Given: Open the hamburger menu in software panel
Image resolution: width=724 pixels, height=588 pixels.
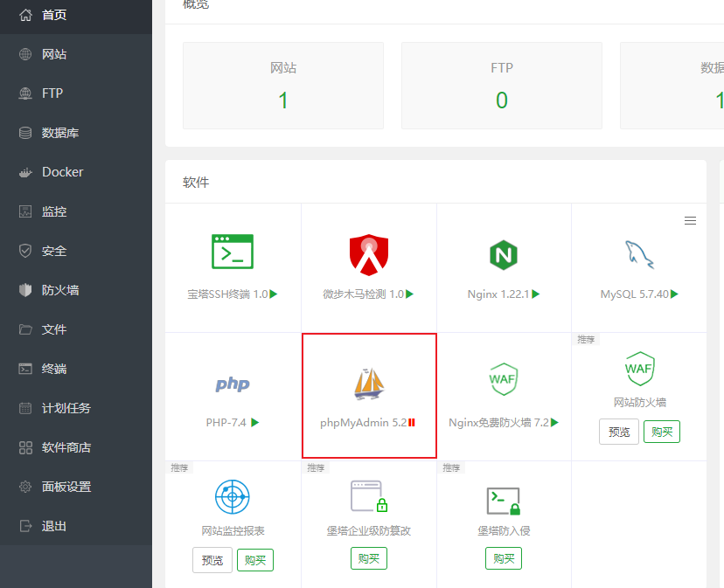Looking at the screenshot, I should (690, 221).
